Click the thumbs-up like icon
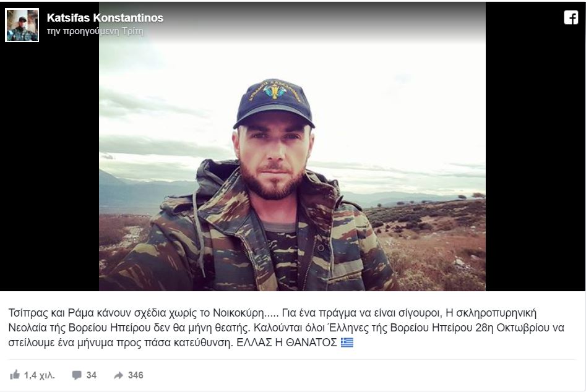 pyautogui.click(x=15, y=375)
